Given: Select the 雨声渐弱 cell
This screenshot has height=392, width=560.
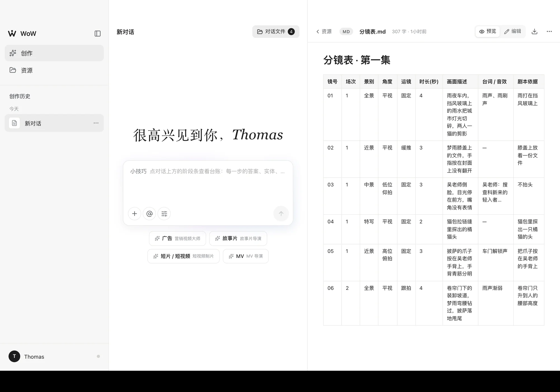Looking at the screenshot, I should [x=496, y=303].
